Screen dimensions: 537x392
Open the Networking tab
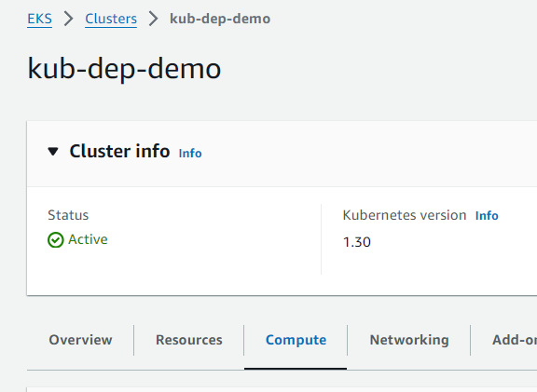[409, 340]
